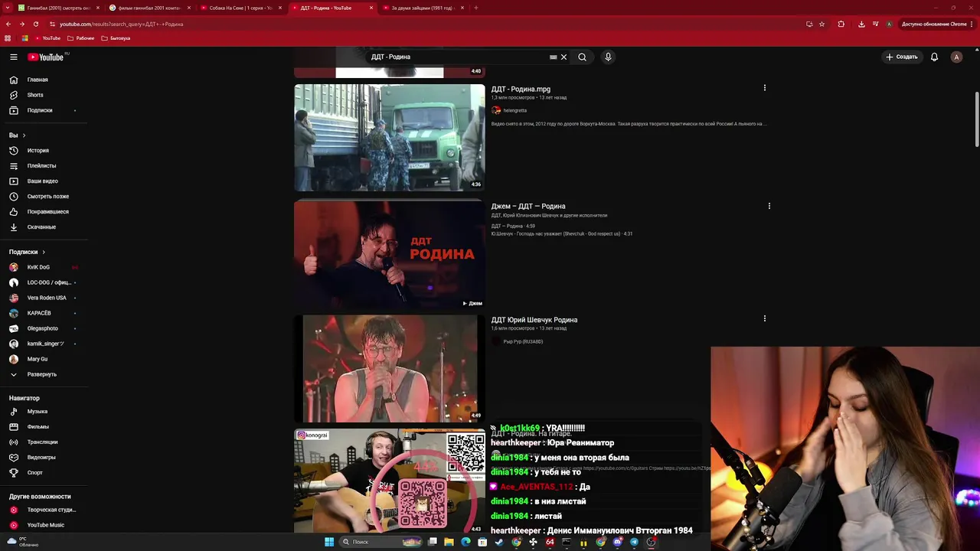The height and width of the screenshot is (551, 980).
Task: Reload the page in Chrome
Action: coord(35,24)
